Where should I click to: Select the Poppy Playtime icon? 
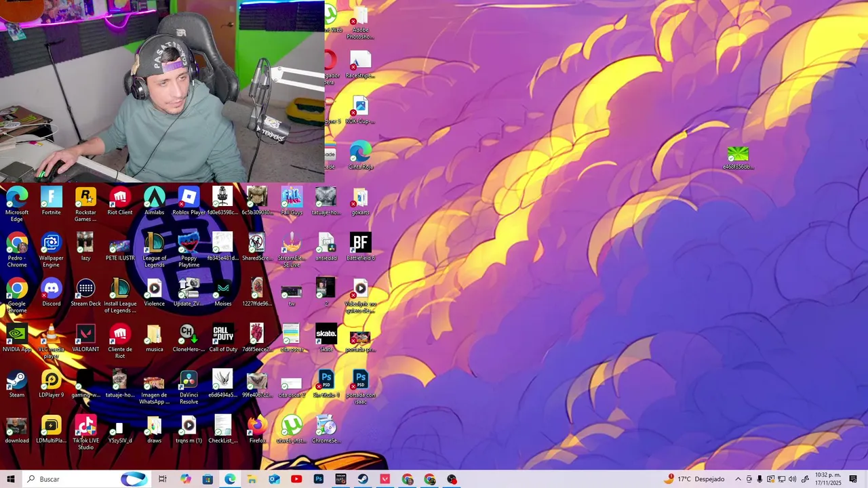pyautogui.click(x=189, y=249)
